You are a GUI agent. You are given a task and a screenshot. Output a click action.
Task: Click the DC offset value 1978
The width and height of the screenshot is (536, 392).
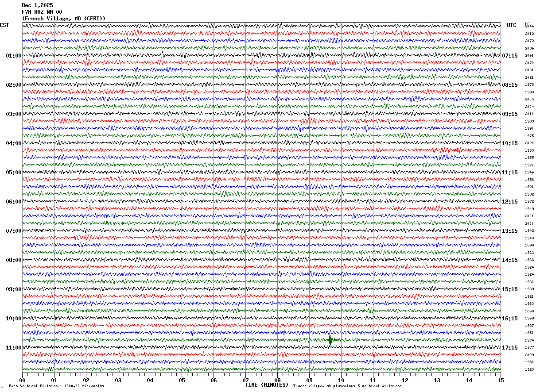529,85
